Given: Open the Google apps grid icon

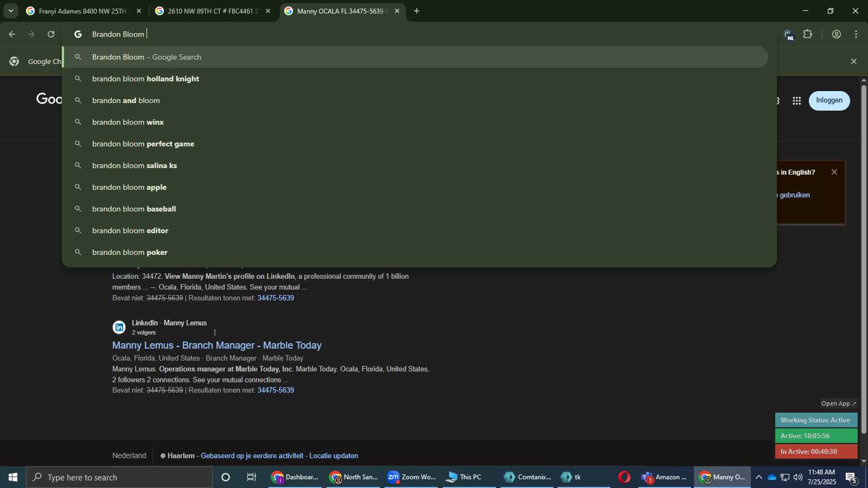Looking at the screenshot, I should click(796, 101).
